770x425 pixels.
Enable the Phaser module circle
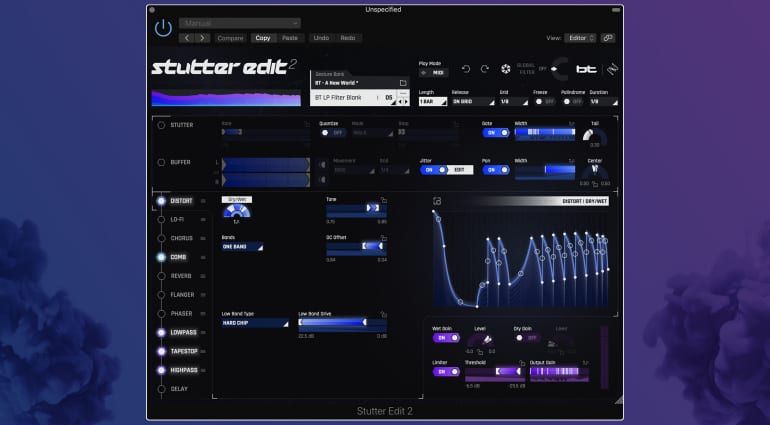pyautogui.click(x=161, y=313)
